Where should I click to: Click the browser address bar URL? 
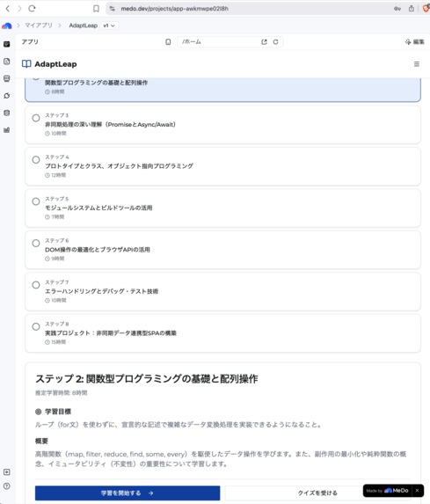coord(174,9)
